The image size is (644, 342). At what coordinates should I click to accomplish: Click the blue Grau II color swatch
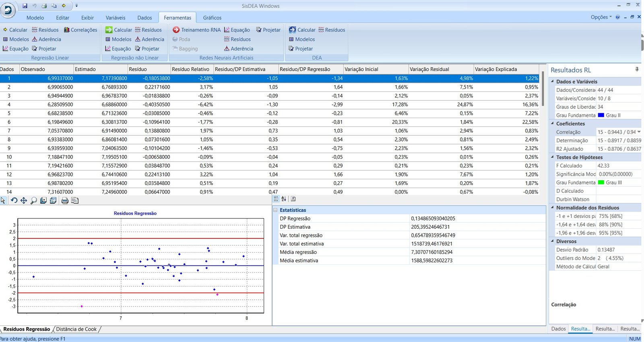point(601,115)
